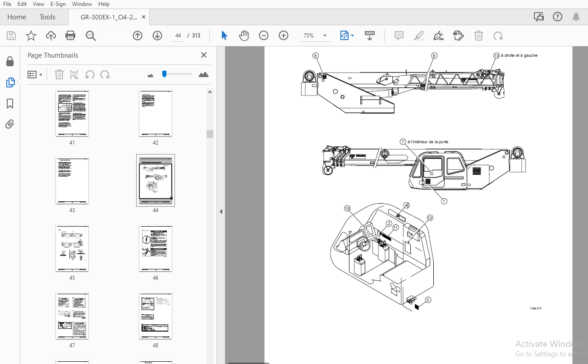
Task: Activate the selection arrow tool
Action: click(x=224, y=36)
